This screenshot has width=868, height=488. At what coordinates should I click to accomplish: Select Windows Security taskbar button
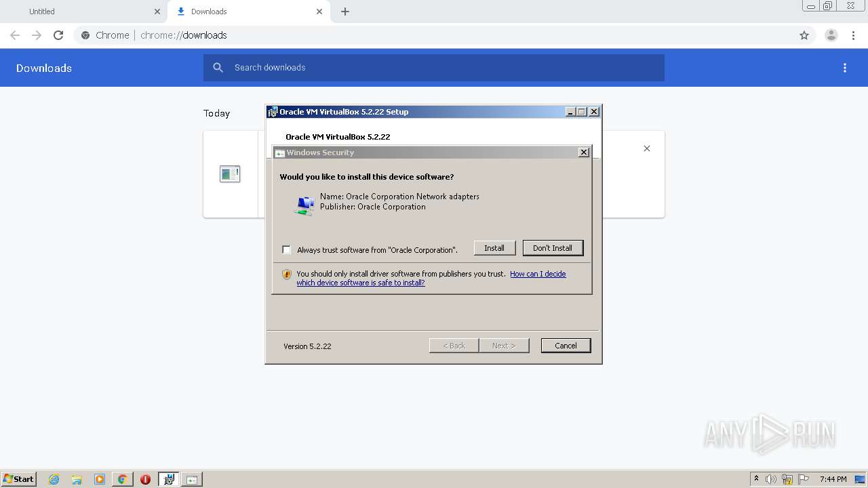tap(192, 479)
